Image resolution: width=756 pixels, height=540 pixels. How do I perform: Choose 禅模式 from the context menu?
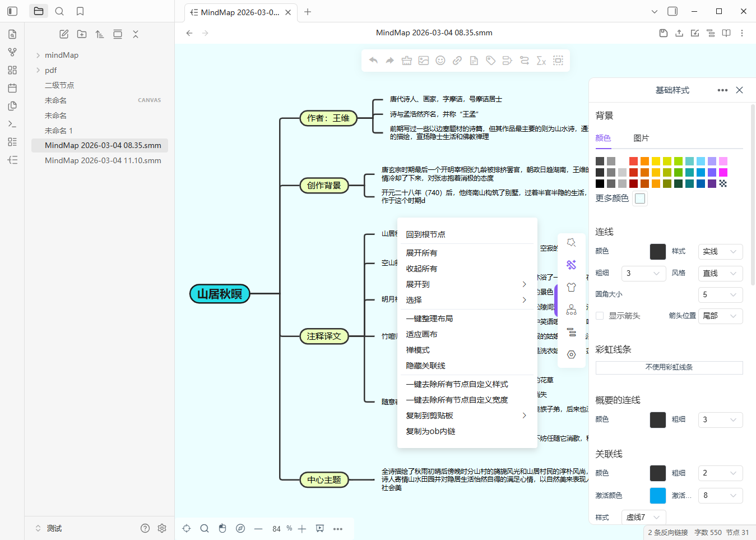[x=467, y=350]
